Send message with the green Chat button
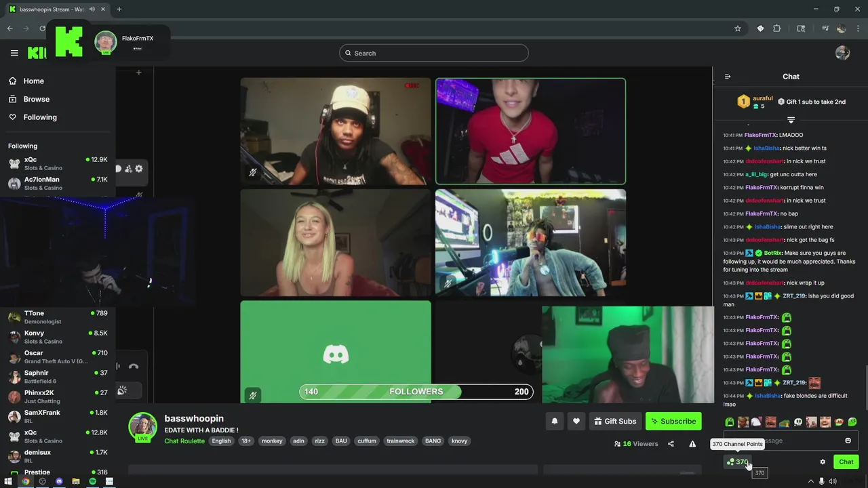The image size is (868, 488). (846, 462)
